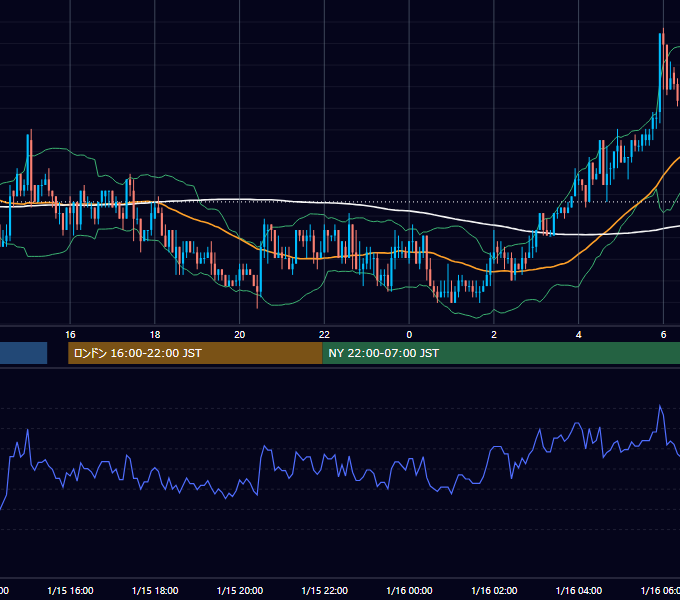Click the 1/16 04:00 date label
Image resolution: width=680 pixels, height=600 pixels.
(579, 590)
